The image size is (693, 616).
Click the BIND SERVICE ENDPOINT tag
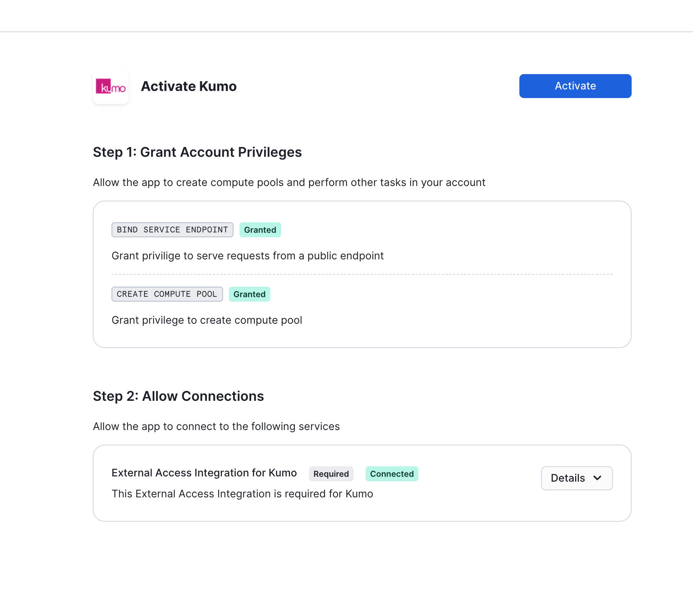coord(173,230)
